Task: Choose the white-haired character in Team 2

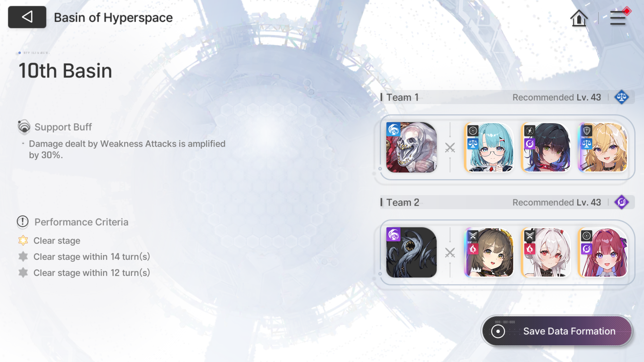Action: click(x=546, y=252)
